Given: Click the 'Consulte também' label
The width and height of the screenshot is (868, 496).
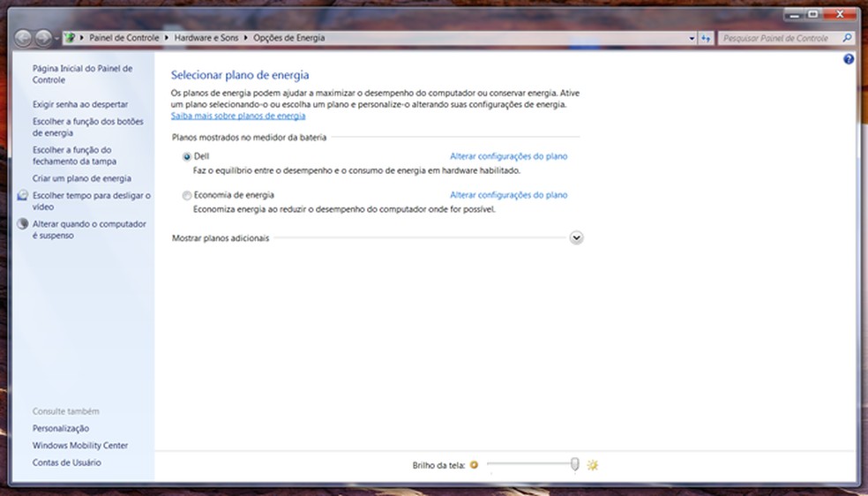Looking at the screenshot, I should pyautogui.click(x=66, y=411).
